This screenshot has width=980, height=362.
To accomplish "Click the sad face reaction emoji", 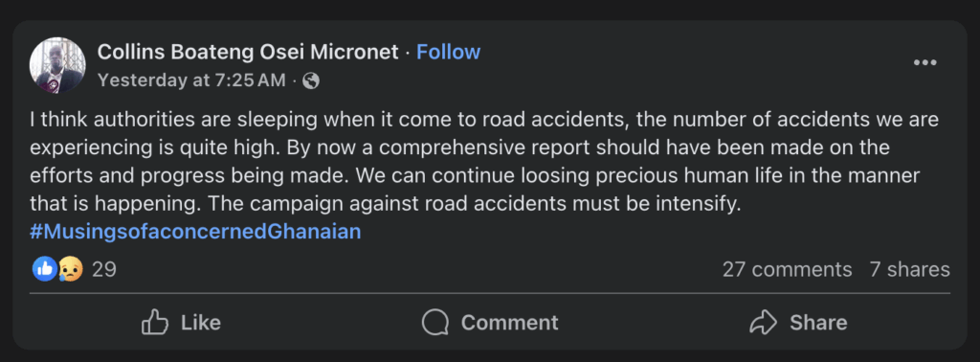I will [71, 269].
